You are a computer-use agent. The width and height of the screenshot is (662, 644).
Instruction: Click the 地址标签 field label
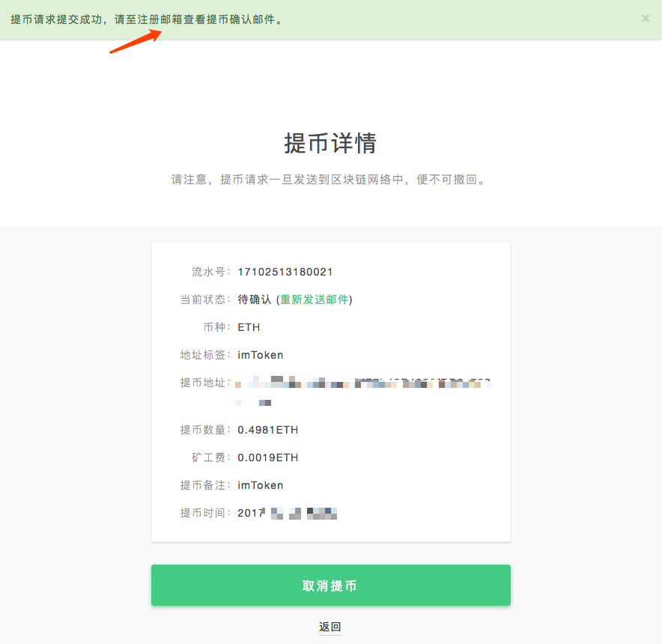(x=204, y=355)
